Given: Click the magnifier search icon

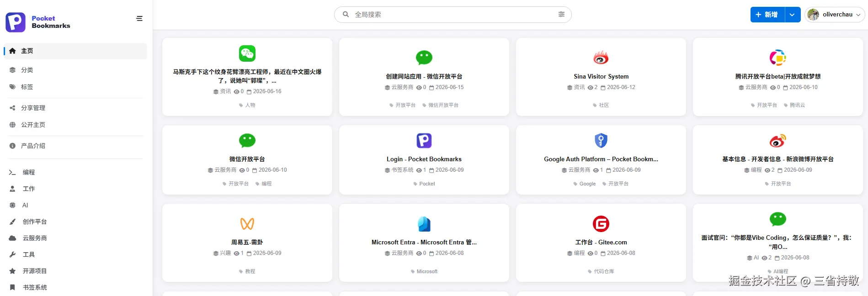Looking at the screenshot, I should pos(346,15).
